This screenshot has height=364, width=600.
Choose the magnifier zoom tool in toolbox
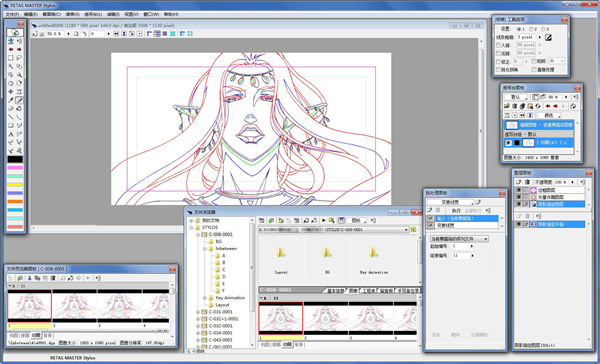(19, 75)
